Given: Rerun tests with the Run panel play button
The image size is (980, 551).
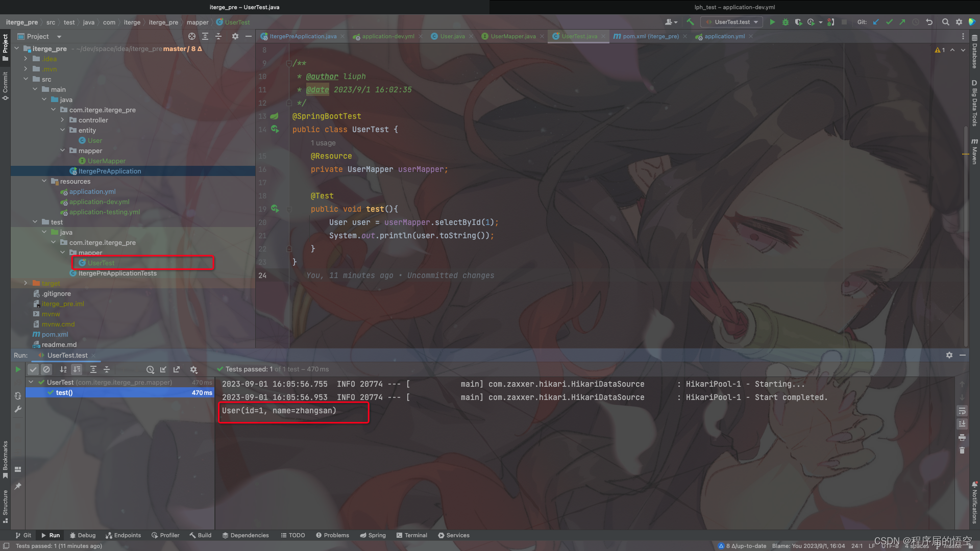Looking at the screenshot, I should [18, 369].
